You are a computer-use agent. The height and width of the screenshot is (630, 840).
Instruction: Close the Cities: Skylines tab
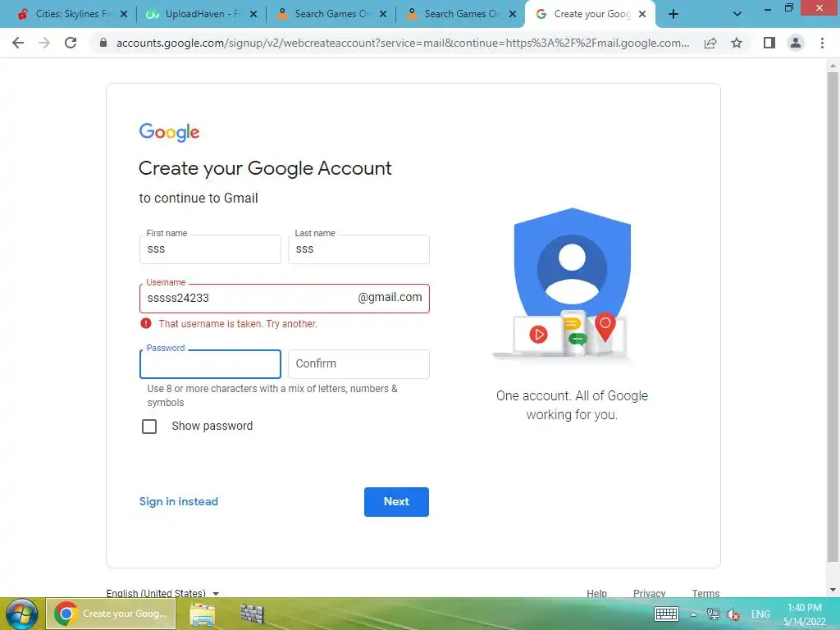[124, 15]
